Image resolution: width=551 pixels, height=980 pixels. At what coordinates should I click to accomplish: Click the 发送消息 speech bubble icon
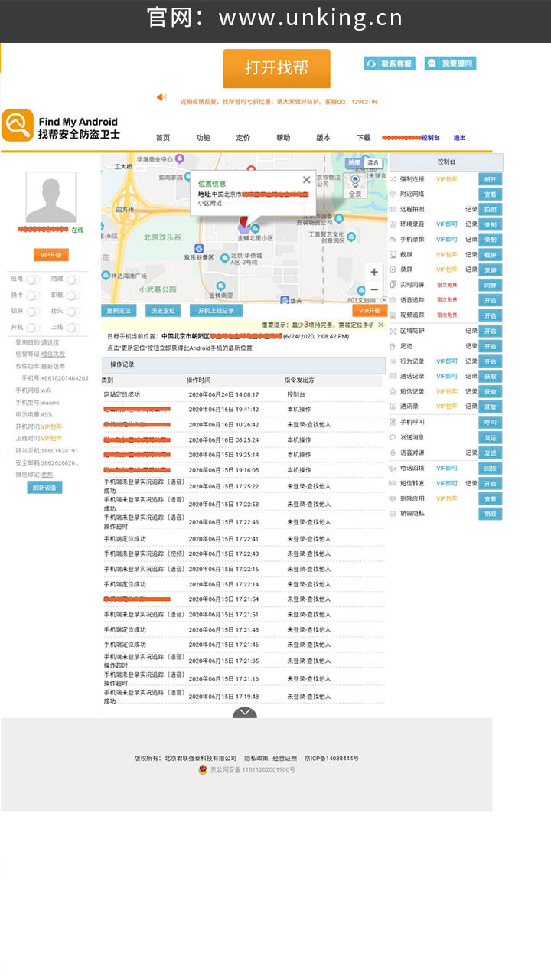[x=393, y=437]
